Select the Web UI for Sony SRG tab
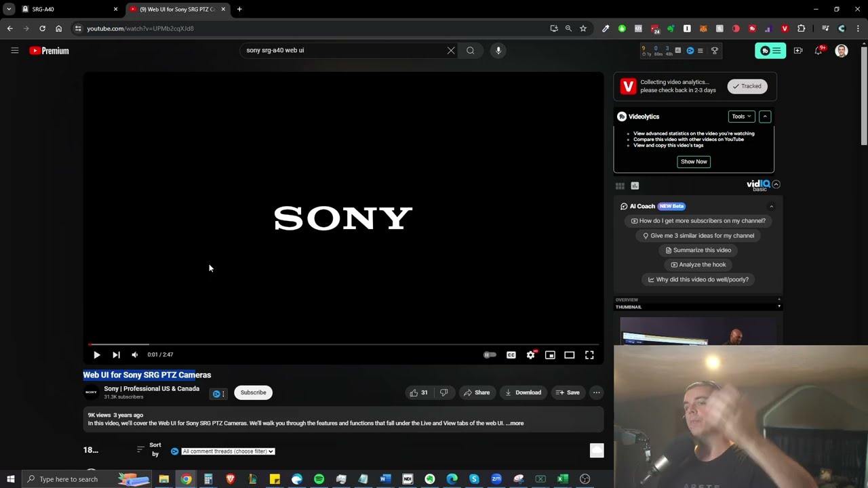 click(x=178, y=9)
